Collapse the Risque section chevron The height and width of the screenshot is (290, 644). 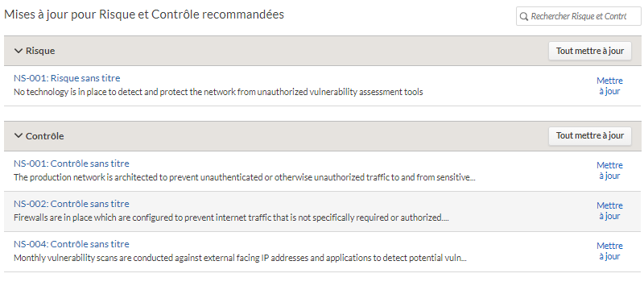18,51
